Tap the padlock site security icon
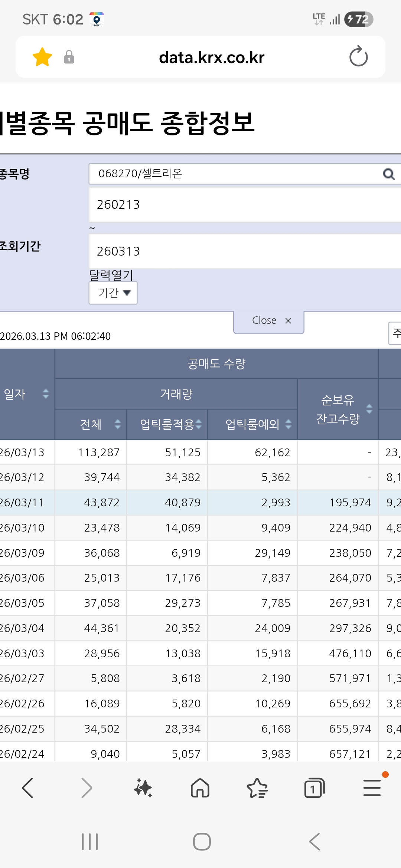Screen dimensions: 401x868 pos(69,57)
